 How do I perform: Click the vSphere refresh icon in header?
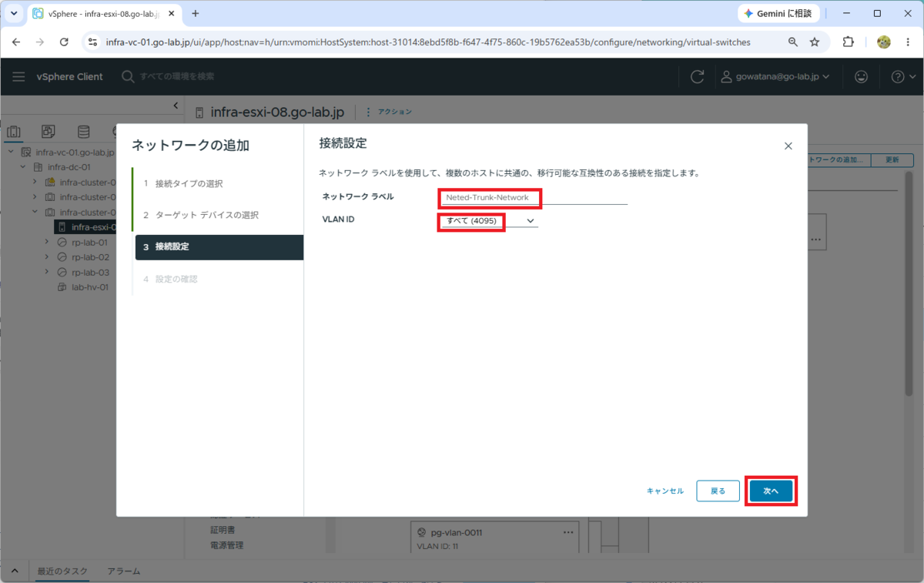(698, 77)
